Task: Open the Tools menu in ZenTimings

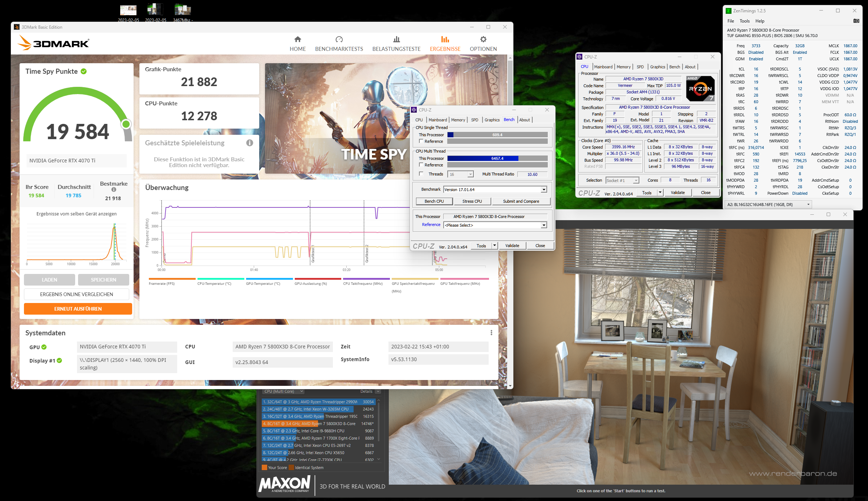Action: (745, 21)
